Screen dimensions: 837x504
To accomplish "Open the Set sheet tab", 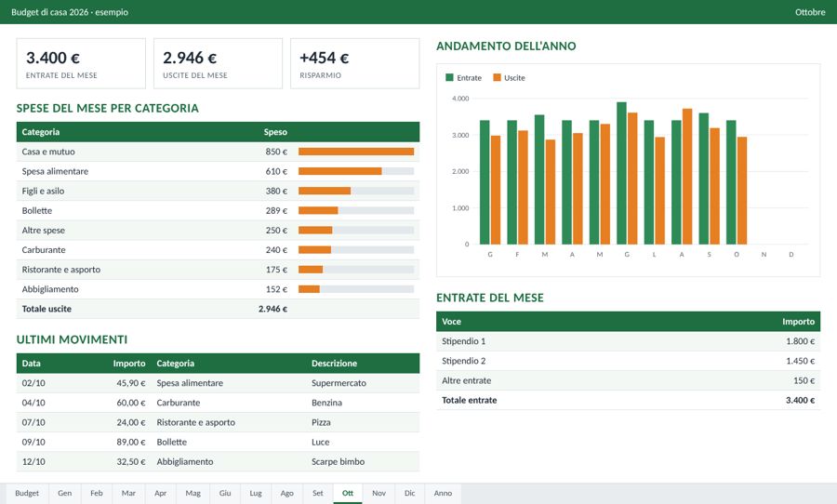I will coord(318,493).
